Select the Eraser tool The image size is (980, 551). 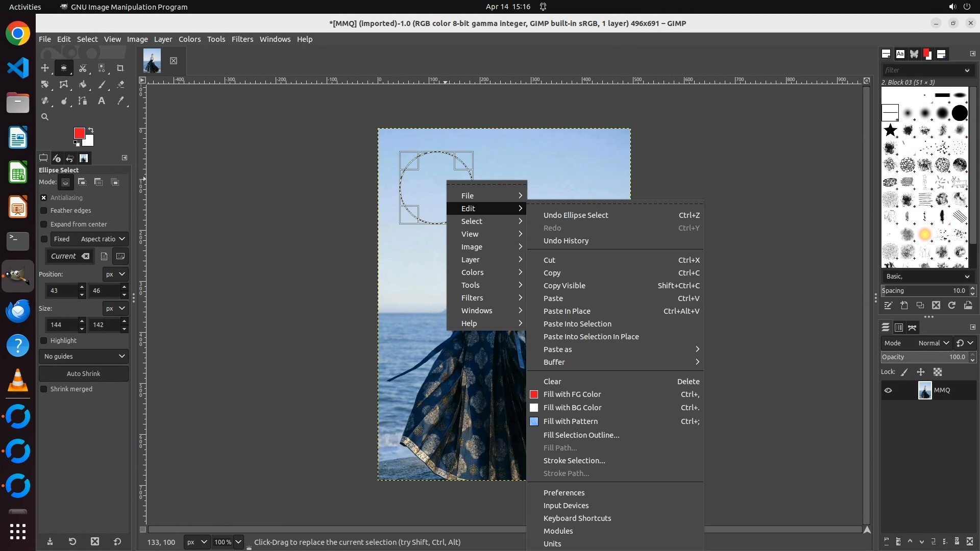point(120,85)
